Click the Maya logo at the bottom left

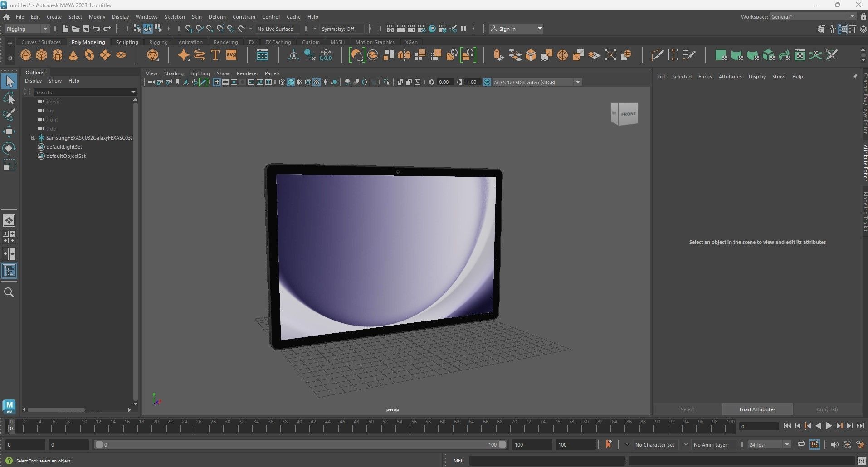pos(9,406)
